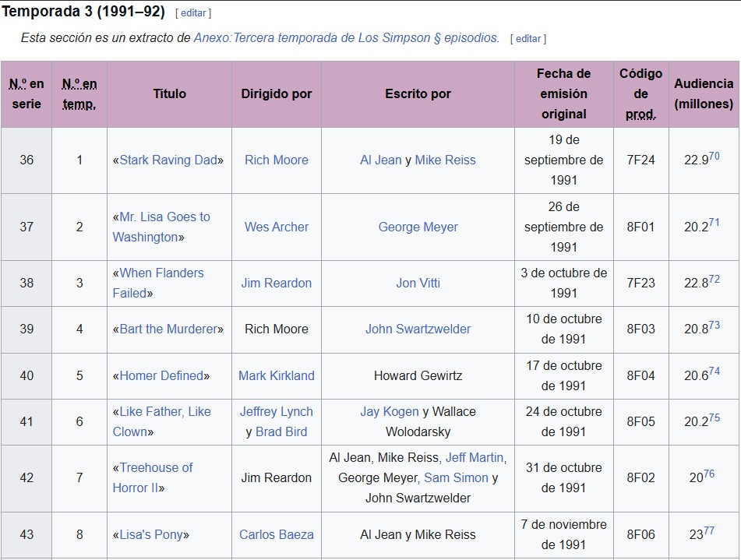Open the Jon Vitti writer link
Image resolution: width=741 pixels, height=560 pixels.
[418, 283]
